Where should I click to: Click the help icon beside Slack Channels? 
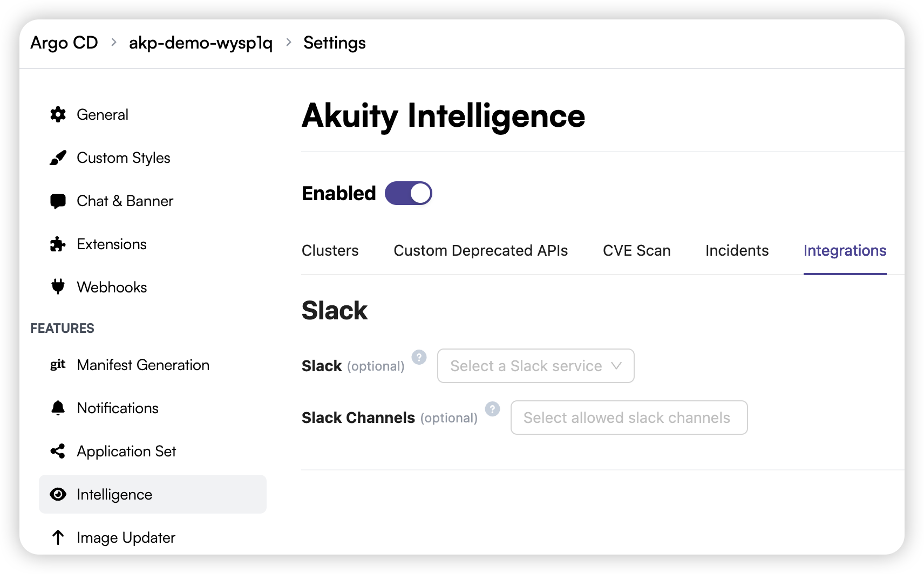(x=492, y=409)
